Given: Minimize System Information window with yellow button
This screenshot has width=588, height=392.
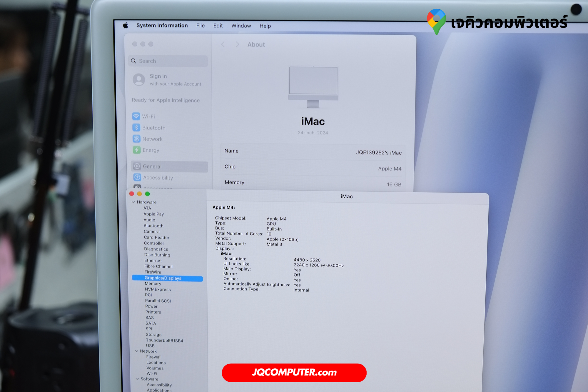Looking at the screenshot, I should tap(139, 194).
